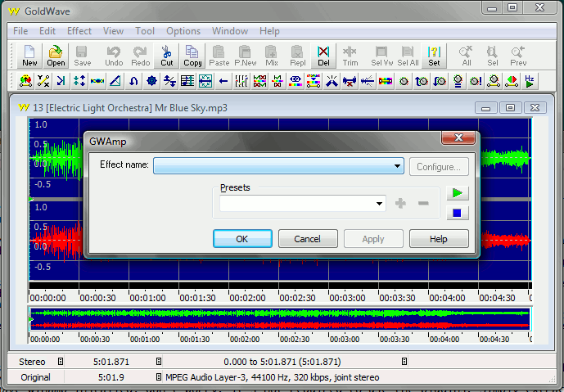The height and width of the screenshot is (392, 564).
Task: Click the overview waveform strip
Action: pyautogui.click(x=280, y=319)
